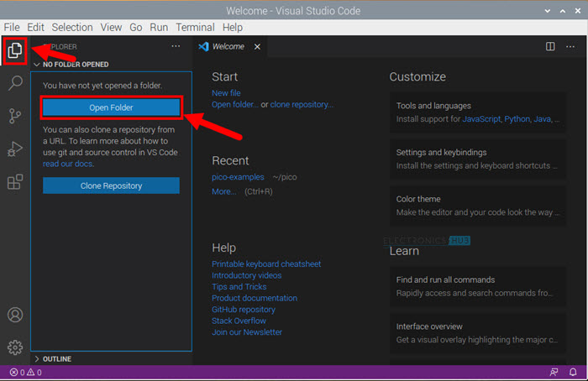
Task: Open editor more actions ellipsis menu
Action: tap(571, 47)
